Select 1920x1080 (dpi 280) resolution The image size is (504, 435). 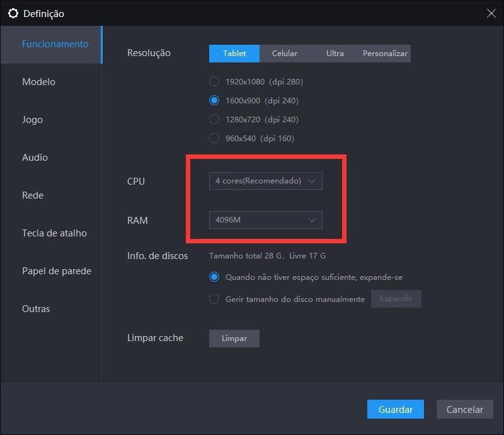pos(214,81)
